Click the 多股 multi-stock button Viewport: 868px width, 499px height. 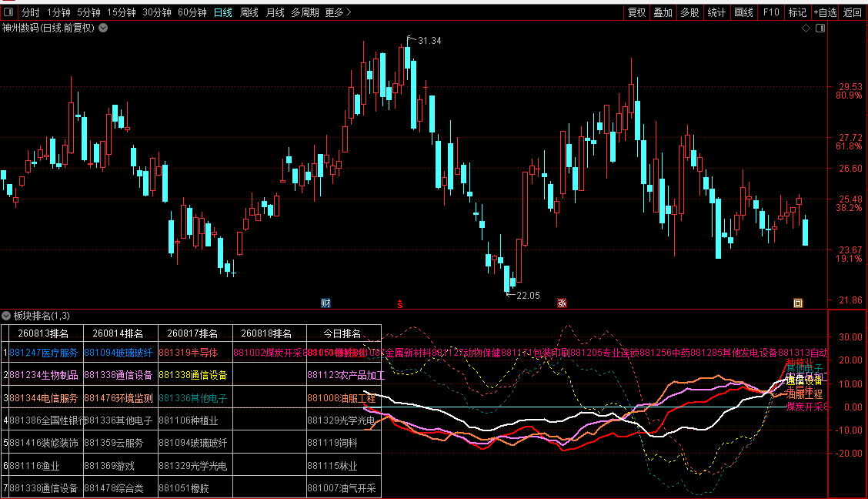[689, 12]
